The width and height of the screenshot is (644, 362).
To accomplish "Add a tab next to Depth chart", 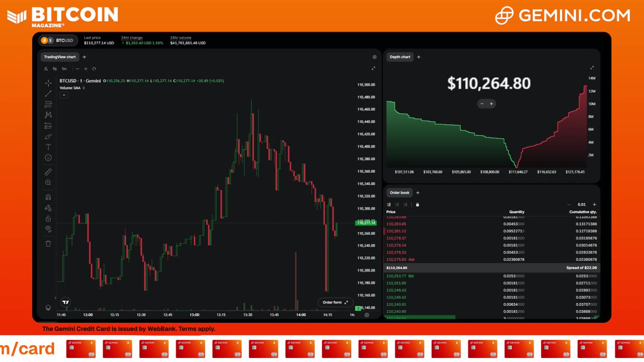I will [x=419, y=57].
